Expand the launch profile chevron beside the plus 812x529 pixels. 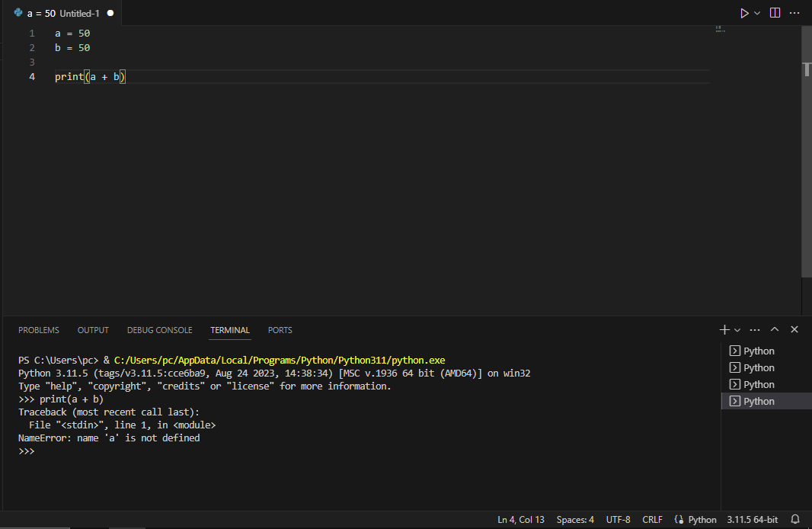[737, 330]
